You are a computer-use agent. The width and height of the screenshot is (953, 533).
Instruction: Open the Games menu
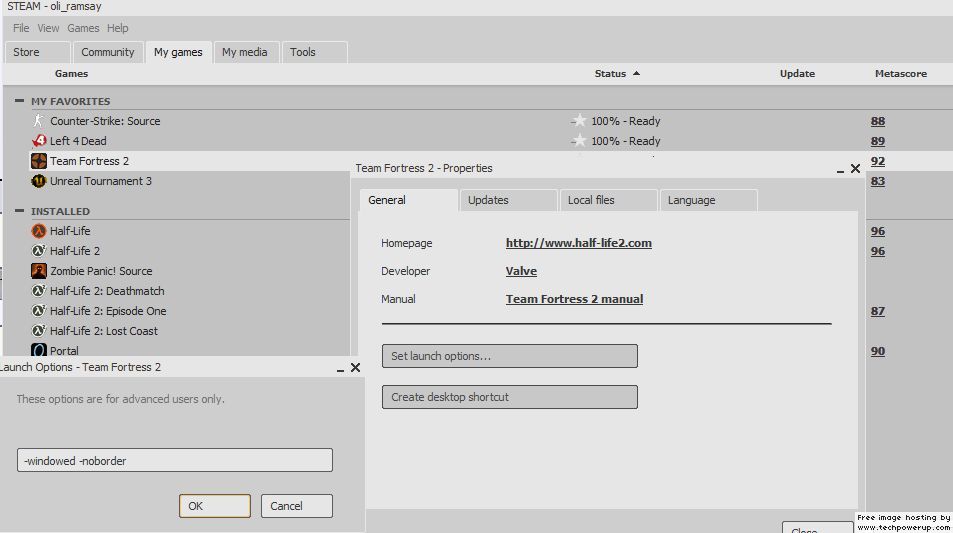pos(83,28)
